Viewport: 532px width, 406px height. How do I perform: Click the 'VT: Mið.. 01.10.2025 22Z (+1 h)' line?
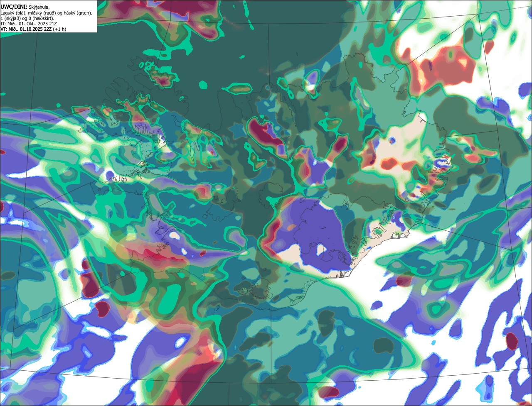(33, 29)
